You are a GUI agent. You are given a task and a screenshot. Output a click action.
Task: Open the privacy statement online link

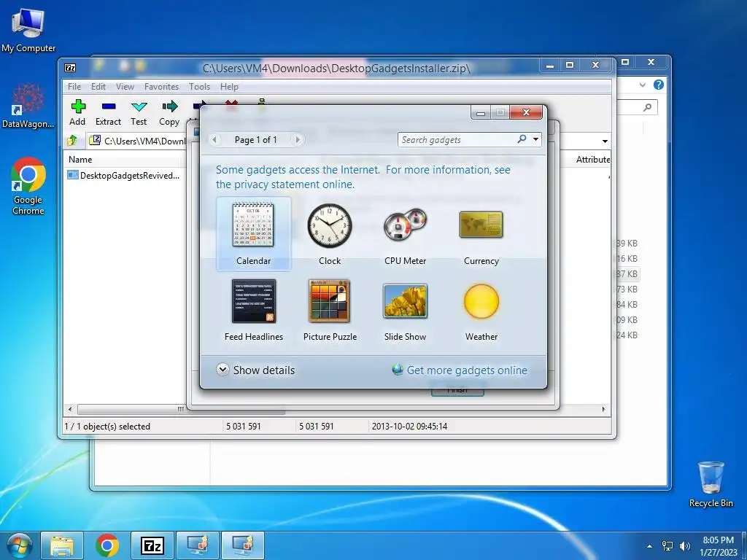285,184
